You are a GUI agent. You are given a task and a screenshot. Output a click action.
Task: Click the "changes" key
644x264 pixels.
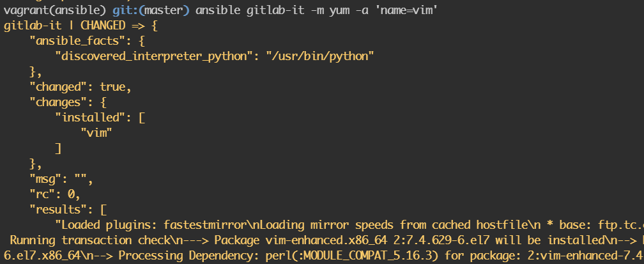coord(61,101)
